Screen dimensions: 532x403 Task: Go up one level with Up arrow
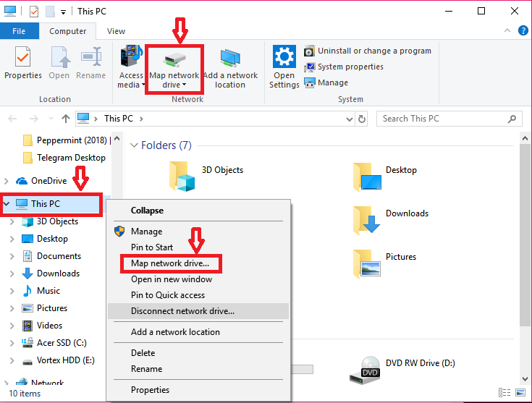[65, 119]
